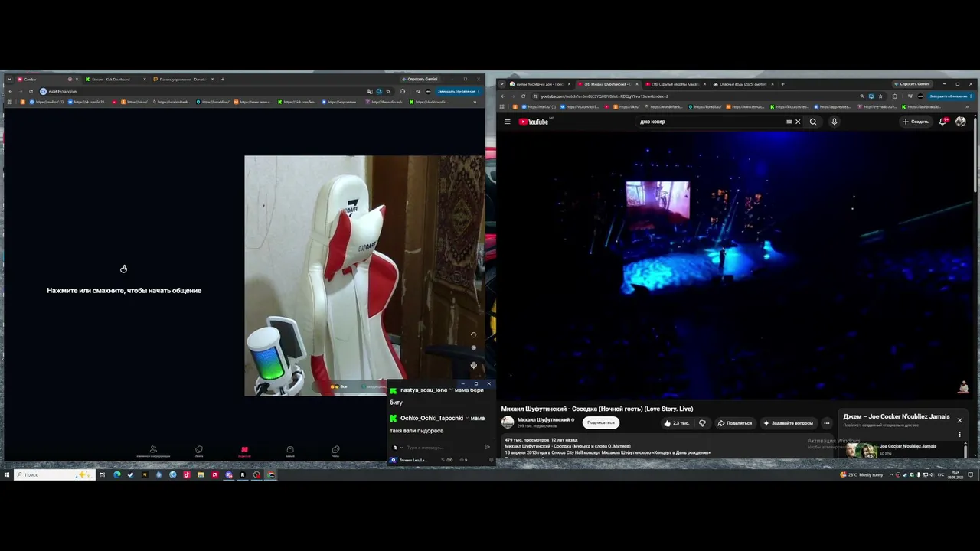Clear the YouTube search query

[x=798, y=122]
